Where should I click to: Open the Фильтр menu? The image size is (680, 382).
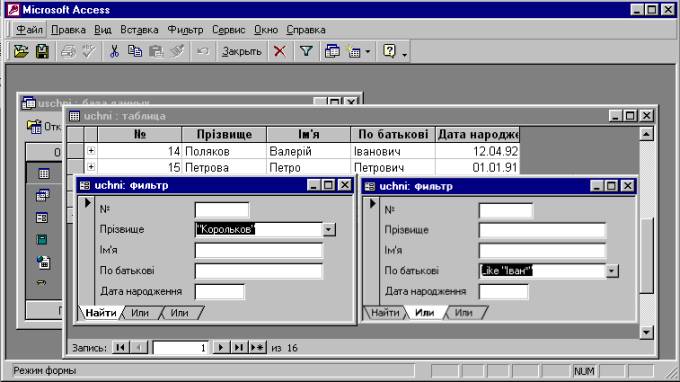pos(185,30)
